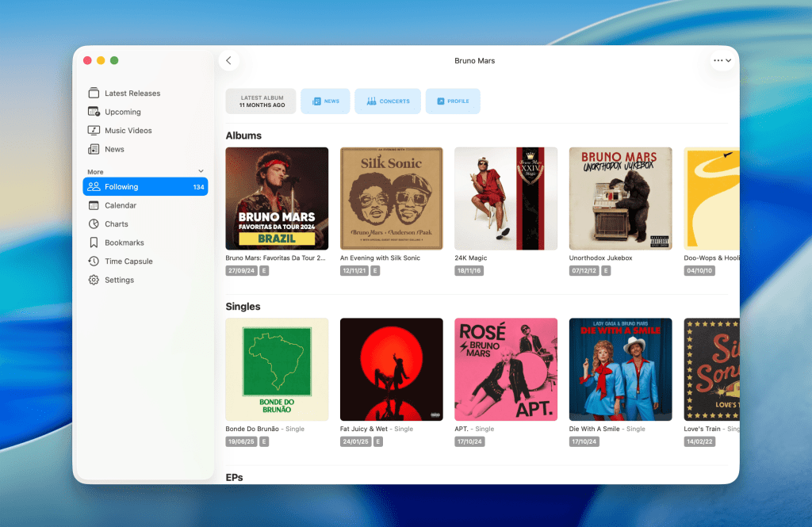Go back using the chevron button

tap(228, 61)
